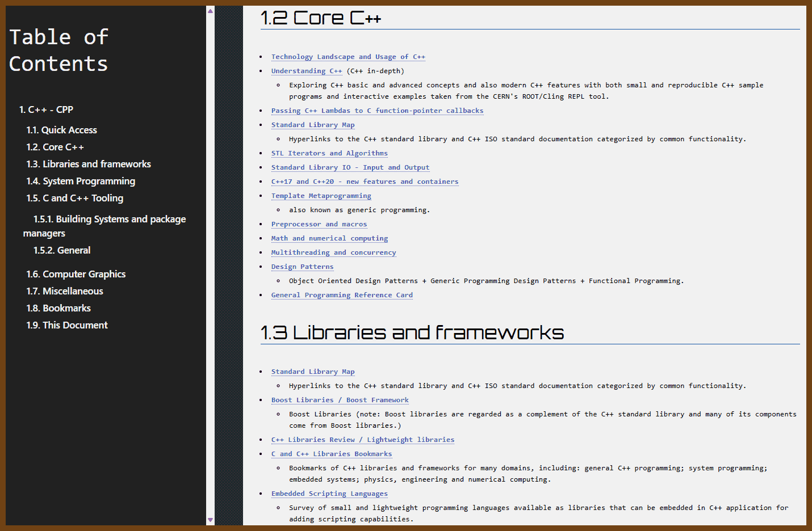
Task: Open the 'Understanding C++' link
Action: [307, 71]
